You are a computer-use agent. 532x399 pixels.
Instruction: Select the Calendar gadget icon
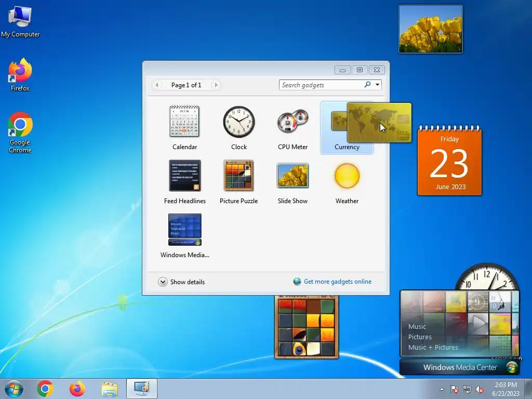pyautogui.click(x=184, y=122)
